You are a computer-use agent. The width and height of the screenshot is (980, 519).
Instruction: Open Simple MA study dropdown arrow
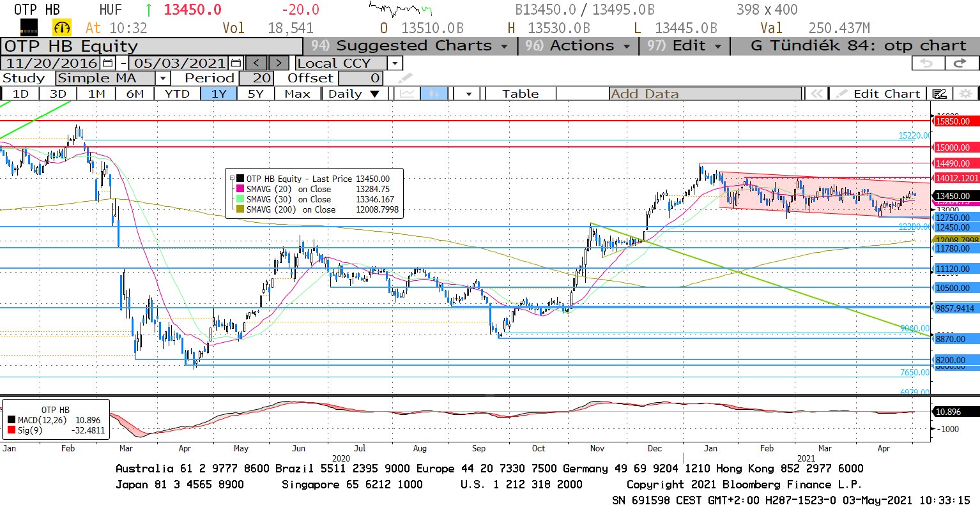163,79
